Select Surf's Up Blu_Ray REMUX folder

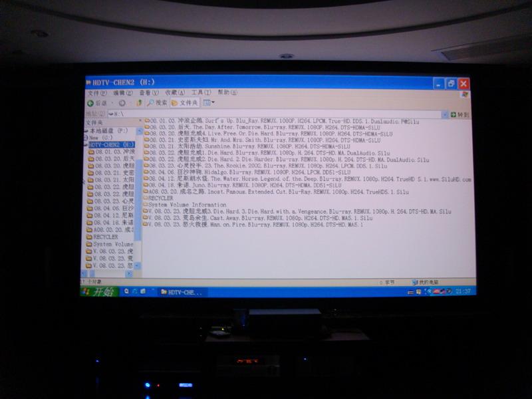tap(281, 121)
